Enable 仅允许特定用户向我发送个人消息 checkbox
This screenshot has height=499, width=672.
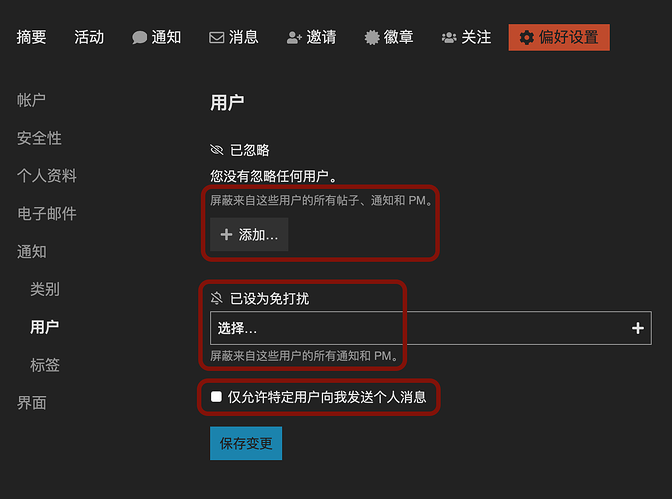tap(216, 397)
